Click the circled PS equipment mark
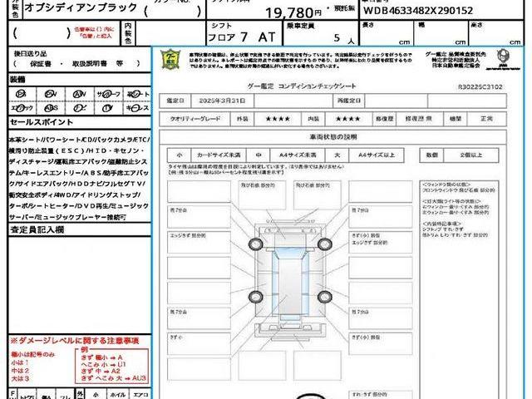The height and width of the screenshot is (399, 532). click(x=21, y=94)
